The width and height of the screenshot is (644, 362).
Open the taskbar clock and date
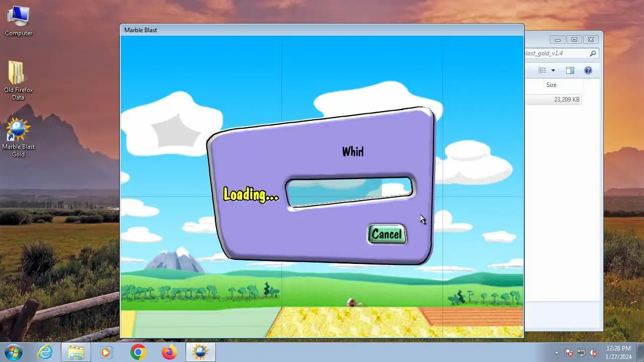click(x=618, y=352)
